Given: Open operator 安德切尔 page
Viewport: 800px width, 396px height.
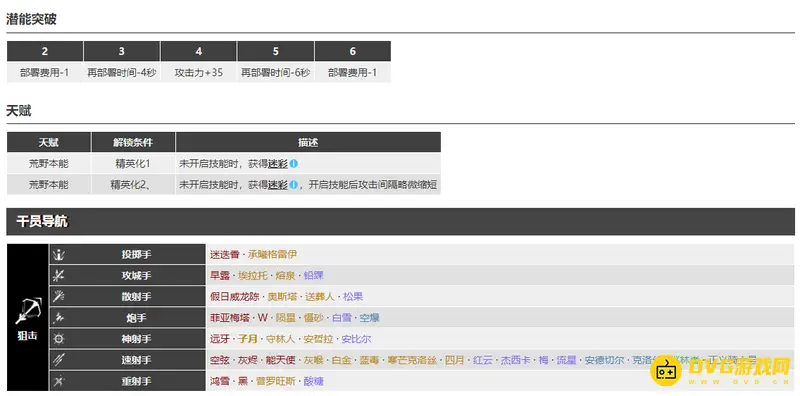Looking at the screenshot, I should pyautogui.click(x=604, y=360).
